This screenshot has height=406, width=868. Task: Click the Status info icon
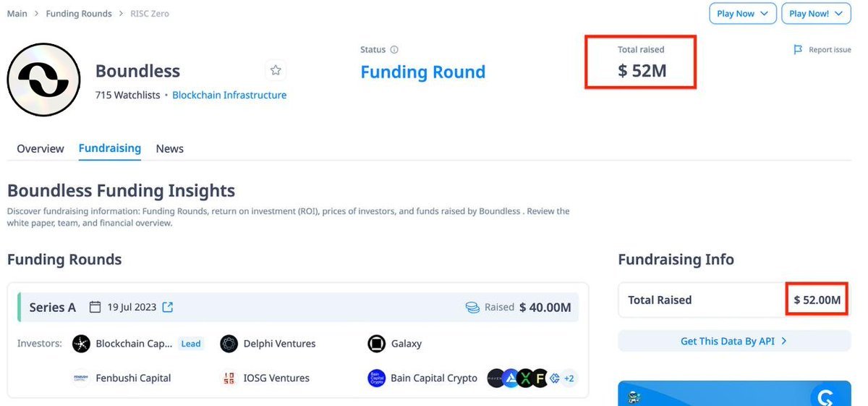click(394, 50)
